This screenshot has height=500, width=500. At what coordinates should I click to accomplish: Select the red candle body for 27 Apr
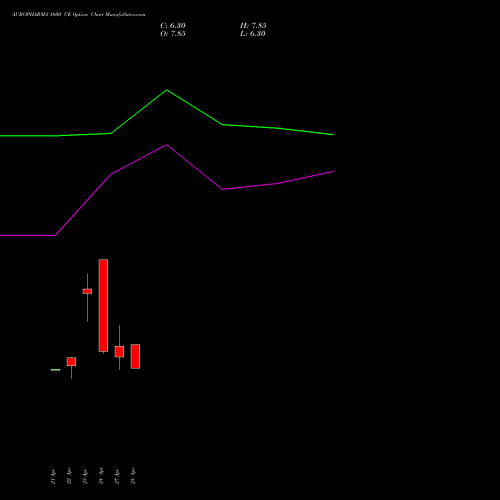coord(119,352)
